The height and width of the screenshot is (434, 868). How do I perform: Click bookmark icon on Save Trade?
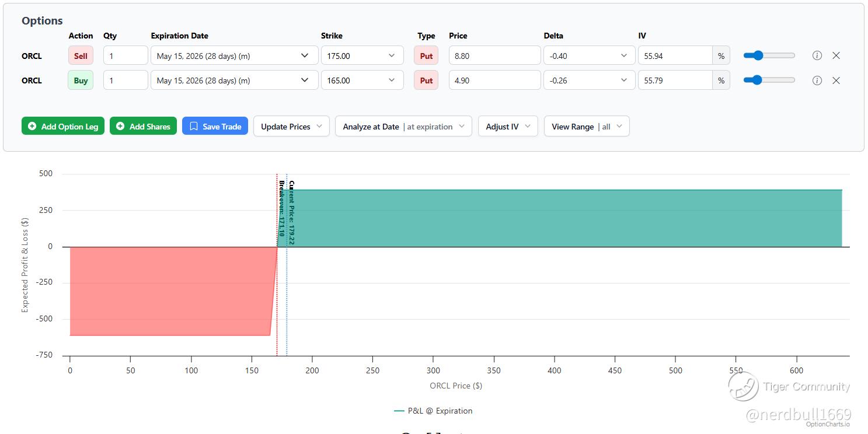(194, 126)
